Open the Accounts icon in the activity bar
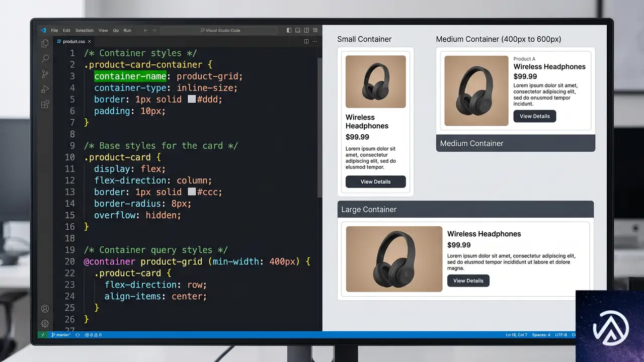This screenshot has width=644, height=362. 45,309
